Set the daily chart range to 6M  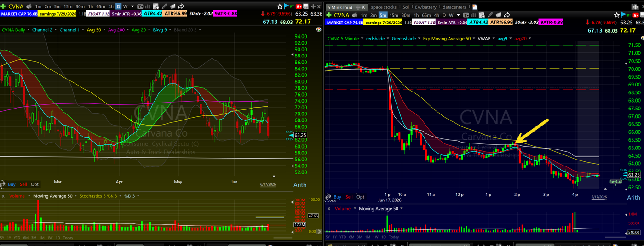pyautogui.click(x=26, y=238)
